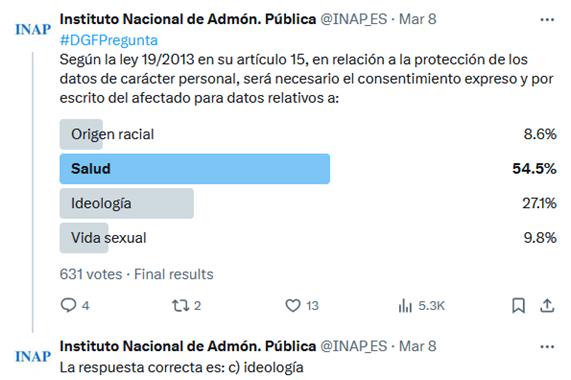Open the #DGFPregunta hashtag
The image size is (571, 380).
[109, 40]
